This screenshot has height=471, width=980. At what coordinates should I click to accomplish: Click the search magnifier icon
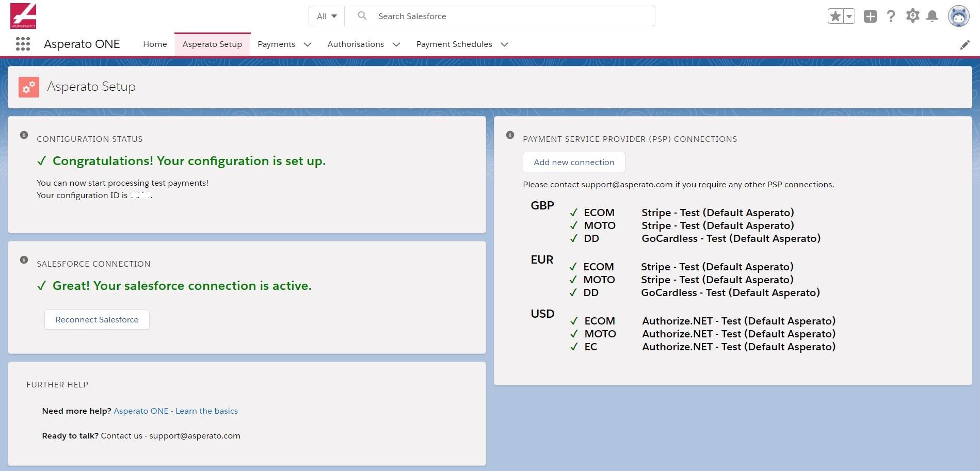(362, 16)
